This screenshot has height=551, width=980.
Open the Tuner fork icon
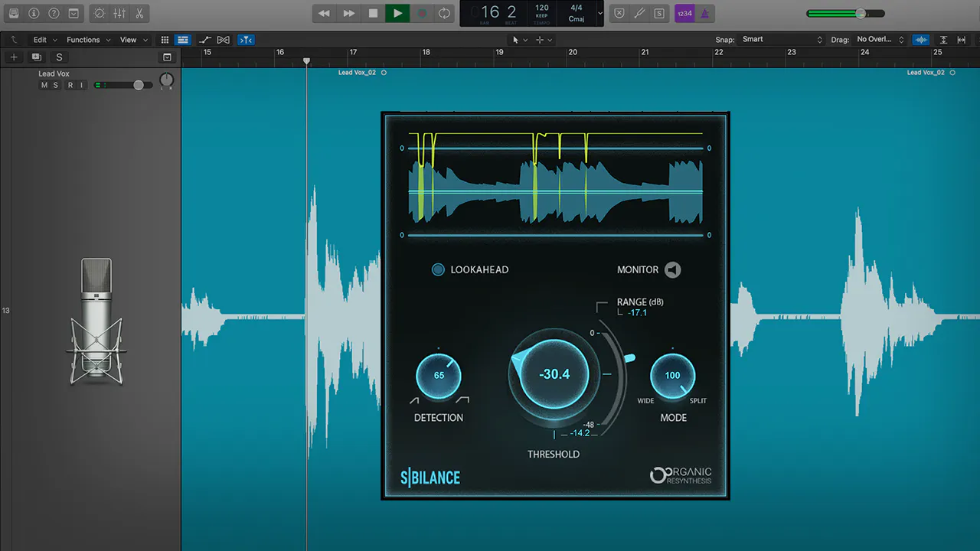[639, 13]
